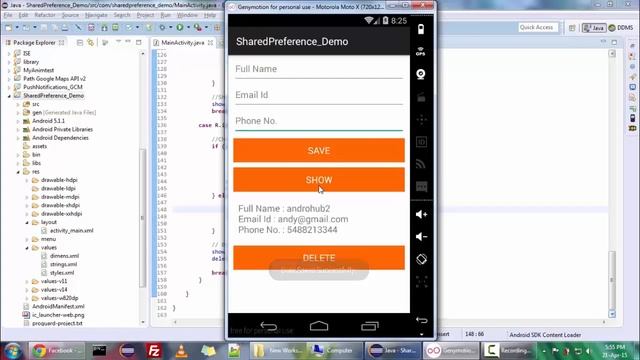The image size is (640, 360).
Task: Click Eclipse green Run toolbar icon
Action: (180, 27)
